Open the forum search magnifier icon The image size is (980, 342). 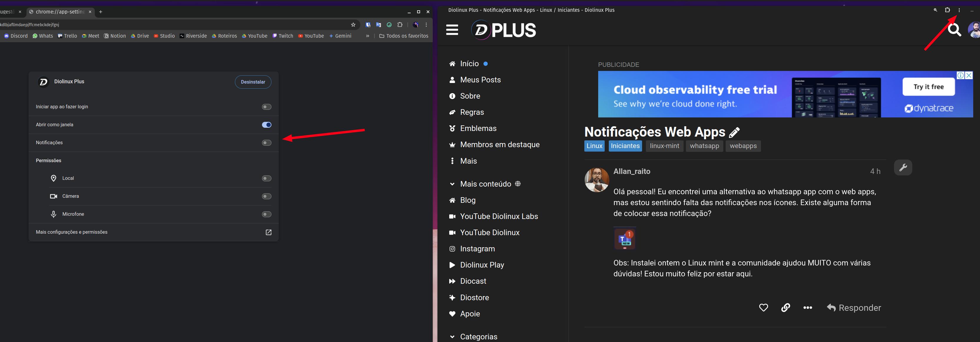click(x=954, y=30)
